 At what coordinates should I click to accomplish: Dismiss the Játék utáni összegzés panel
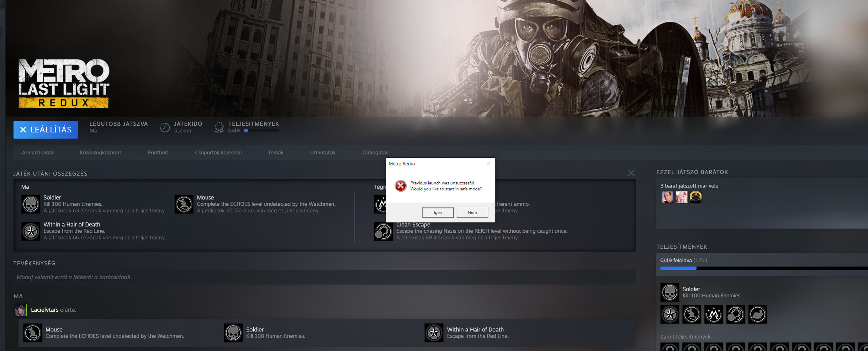tap(631, 173)
